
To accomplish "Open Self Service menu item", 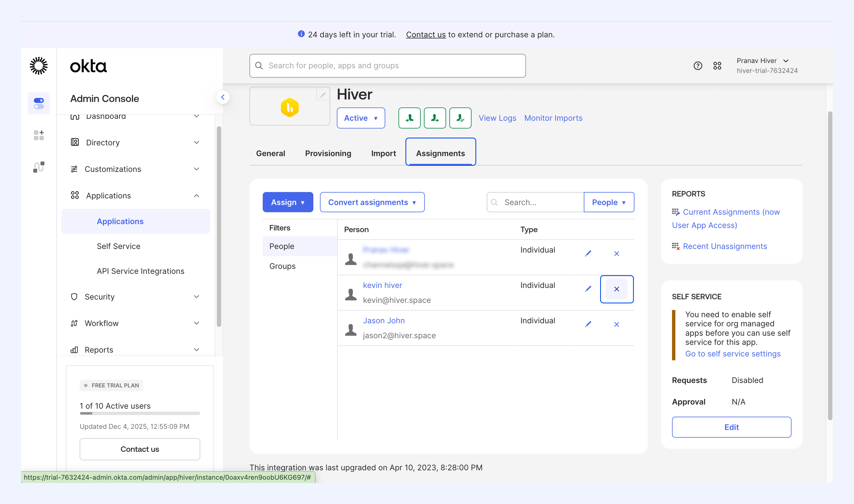I will click(119, 246).
